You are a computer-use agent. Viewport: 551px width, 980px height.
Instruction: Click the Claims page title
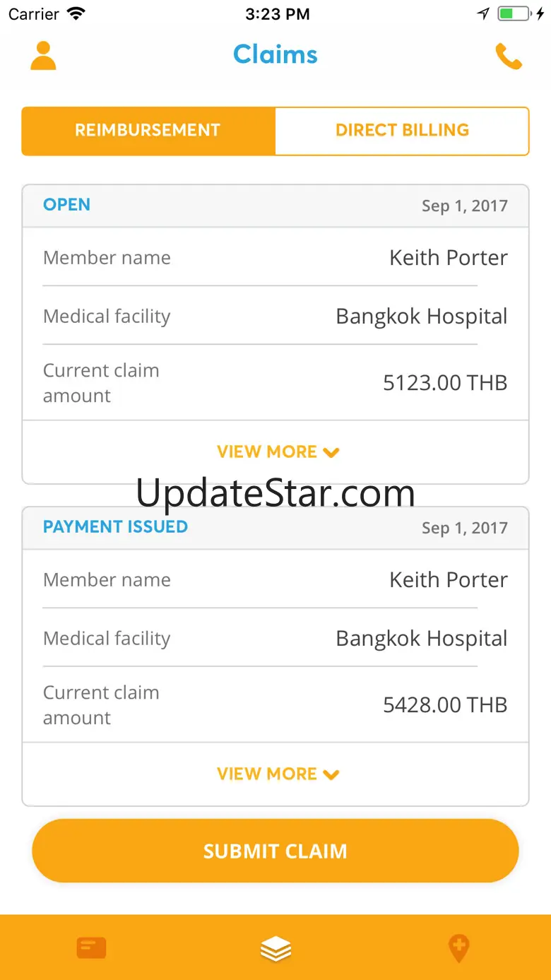coord(275,54)
